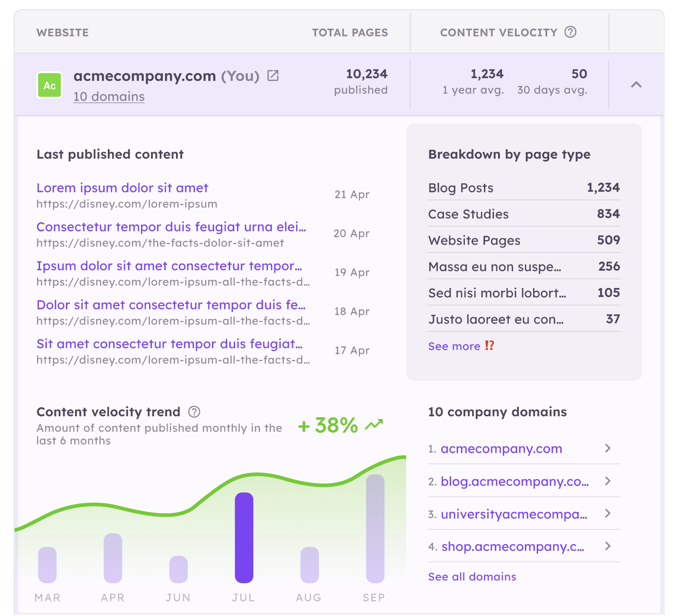
Task: Expand details for blog.acmecompany.co…
Action: (608, 481)
